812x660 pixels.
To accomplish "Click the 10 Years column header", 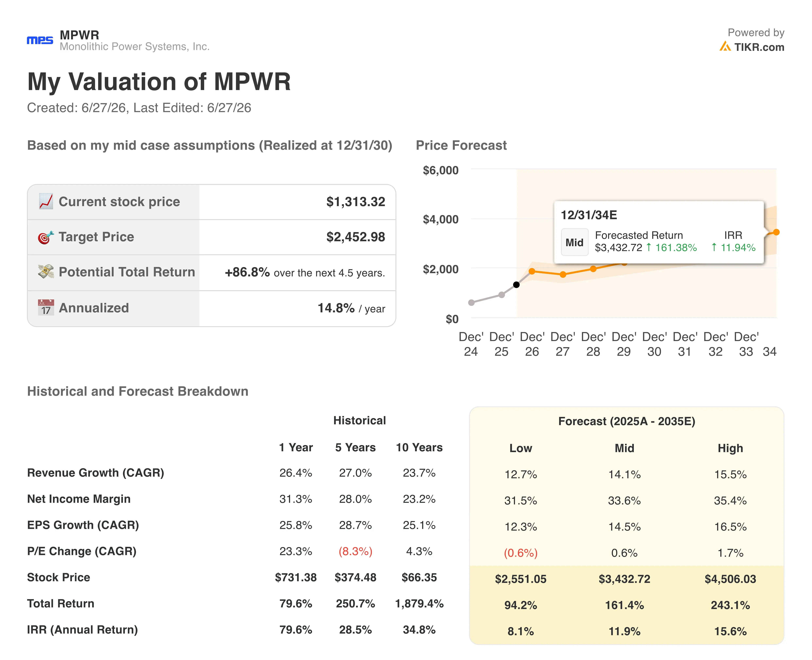I will (419, 448).
